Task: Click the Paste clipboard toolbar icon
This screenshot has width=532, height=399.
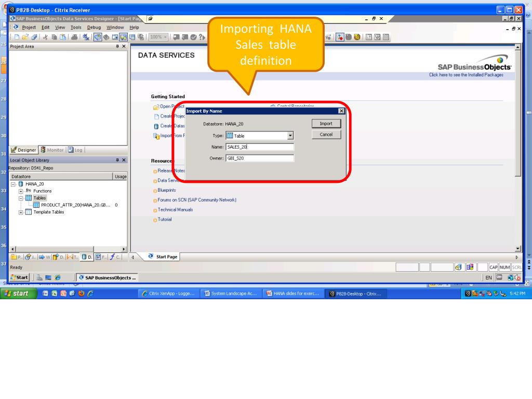Action: (x=63, y=37)
